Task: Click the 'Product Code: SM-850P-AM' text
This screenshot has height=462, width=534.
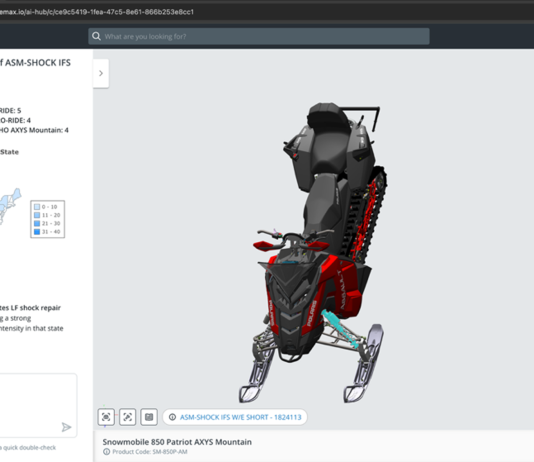Action: [x=150, y=452]
